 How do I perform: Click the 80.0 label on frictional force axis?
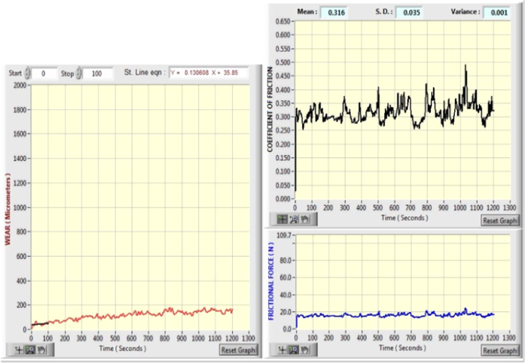[x=286, y=260]
